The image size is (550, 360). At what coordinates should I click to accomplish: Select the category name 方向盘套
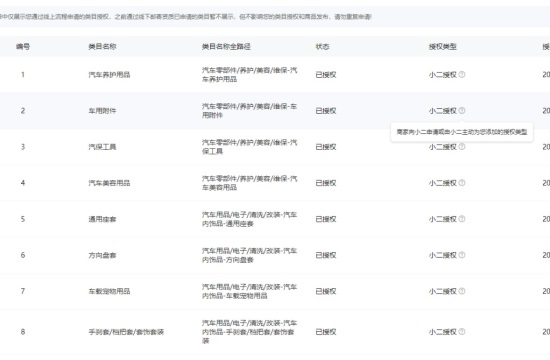(102, 255)
